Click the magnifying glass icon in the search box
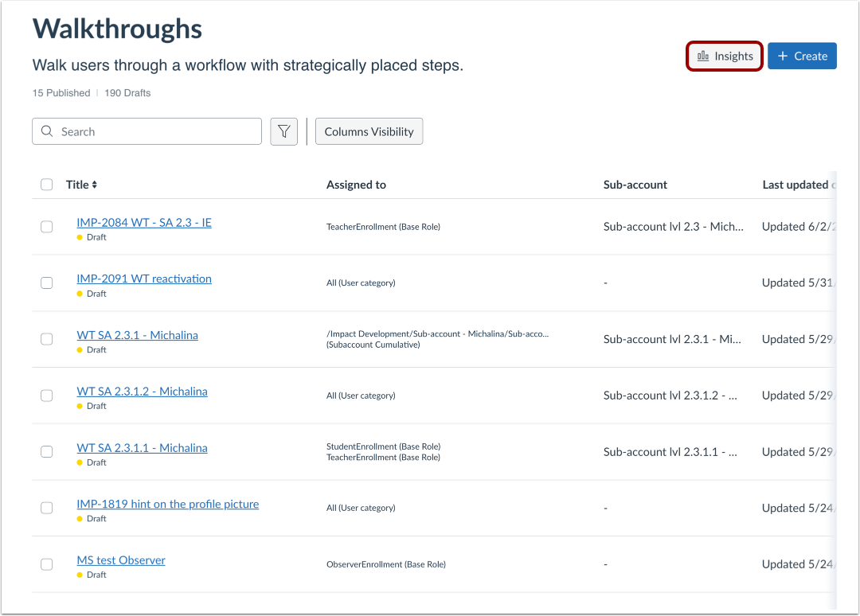Image resolution: width=860 pixels, height=616 pixels. coord(46,131)
